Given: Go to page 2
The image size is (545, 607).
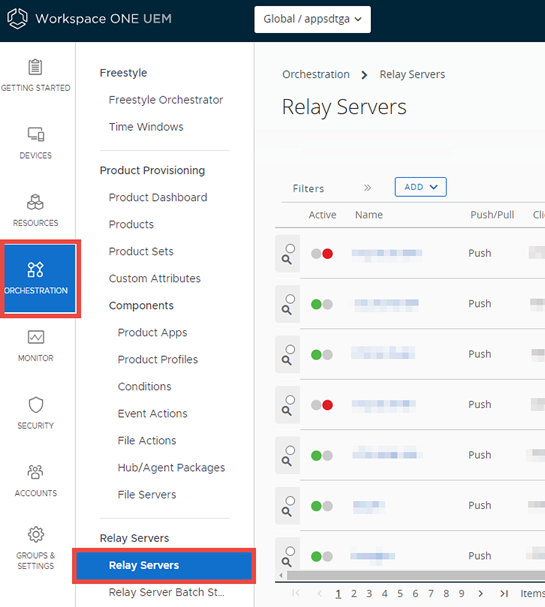Looking at the screenshot, I should 354,593.
